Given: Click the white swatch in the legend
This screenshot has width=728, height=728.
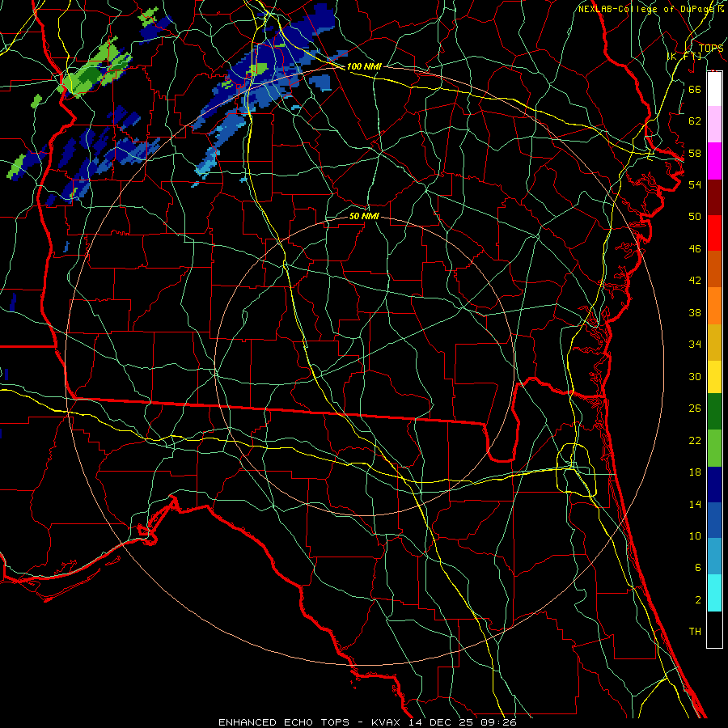Looking at the screenshot, I should pos(714,89).
